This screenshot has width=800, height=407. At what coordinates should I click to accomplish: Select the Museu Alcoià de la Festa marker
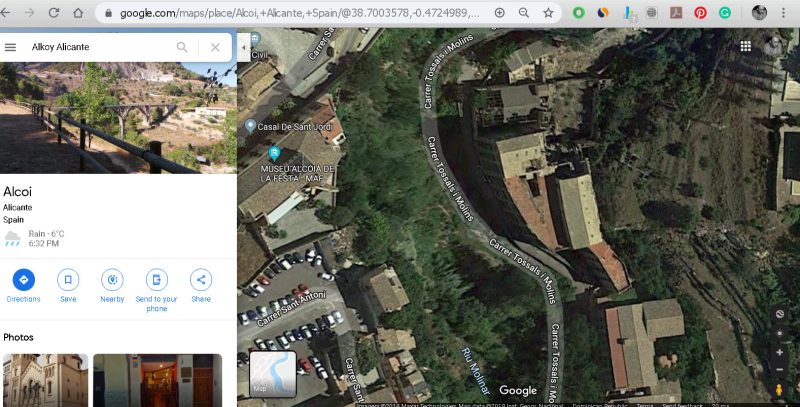[x=274, y=153]
